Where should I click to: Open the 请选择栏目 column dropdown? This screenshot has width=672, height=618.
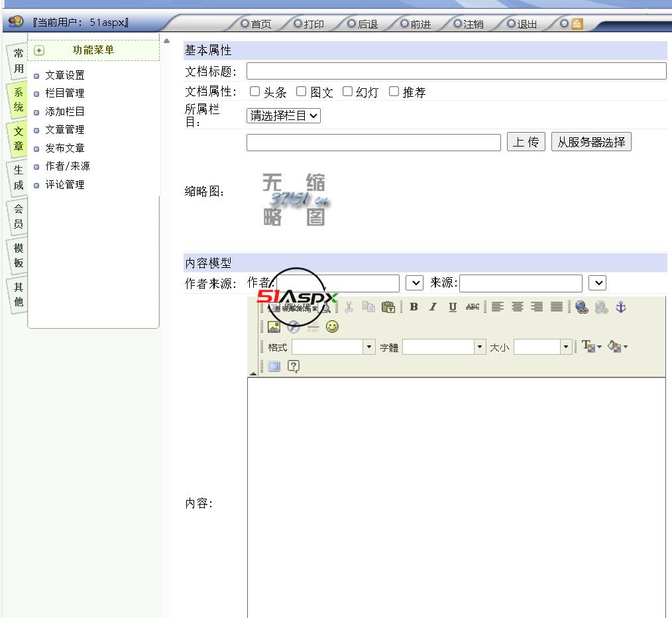284,115
